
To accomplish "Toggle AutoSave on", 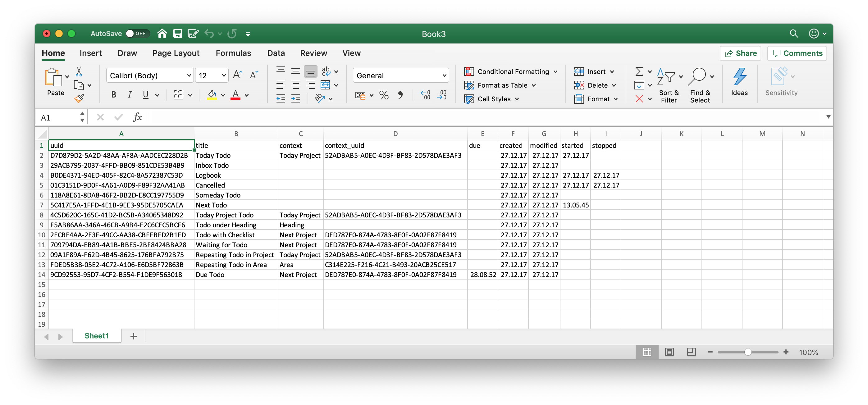I will pos(137,33).
